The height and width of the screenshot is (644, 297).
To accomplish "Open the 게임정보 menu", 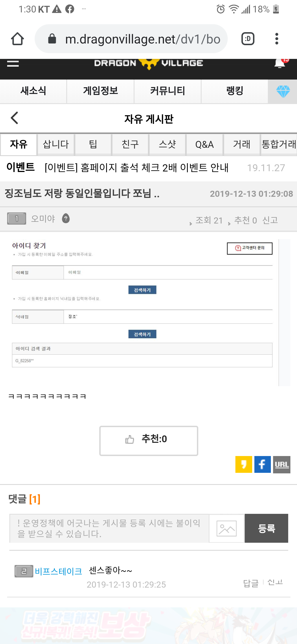I will pos(100,91).
